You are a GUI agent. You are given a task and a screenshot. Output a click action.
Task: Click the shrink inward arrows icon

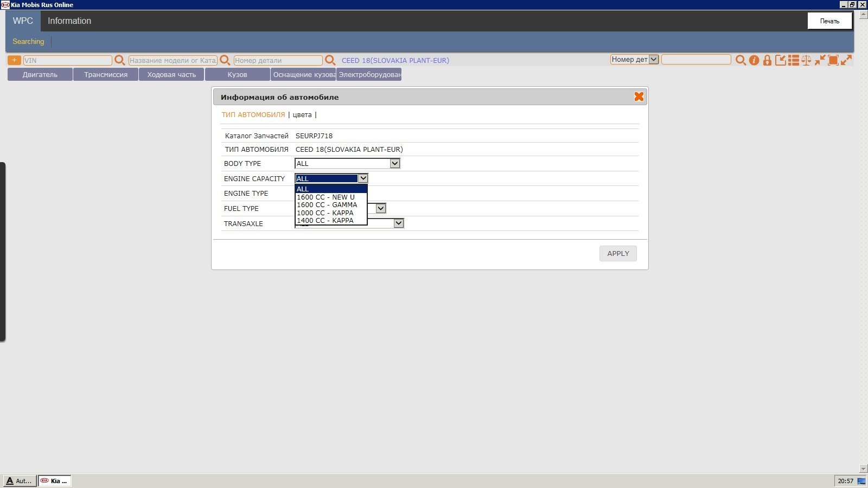tap(820, 60)
